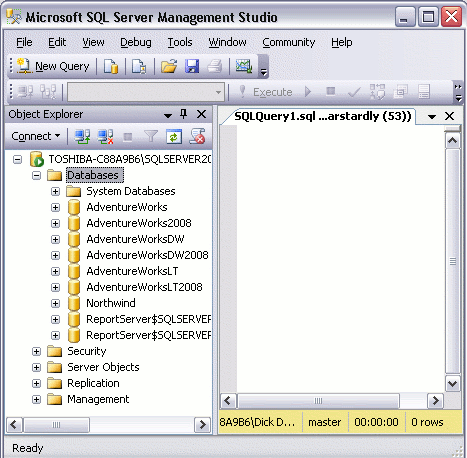This screenshot has width=467, height=458.
Task: Click the Change Connection icon
Action: click(48, 91)
